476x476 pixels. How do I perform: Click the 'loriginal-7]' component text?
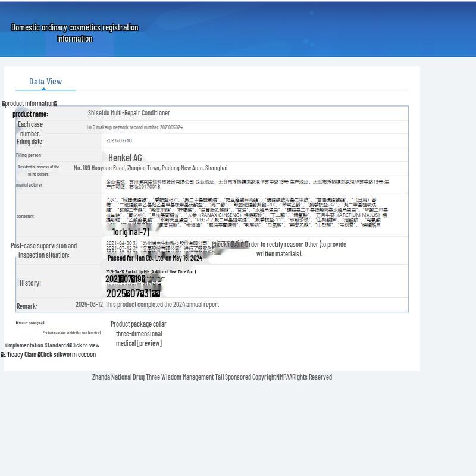pyautogui.click(x=131, y=232)
